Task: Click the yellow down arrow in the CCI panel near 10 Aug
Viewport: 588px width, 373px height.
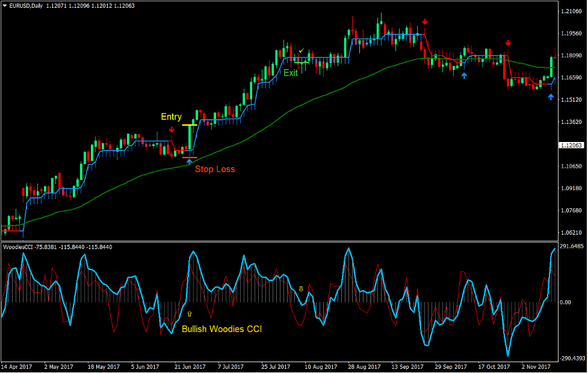Action: (300, 290)
